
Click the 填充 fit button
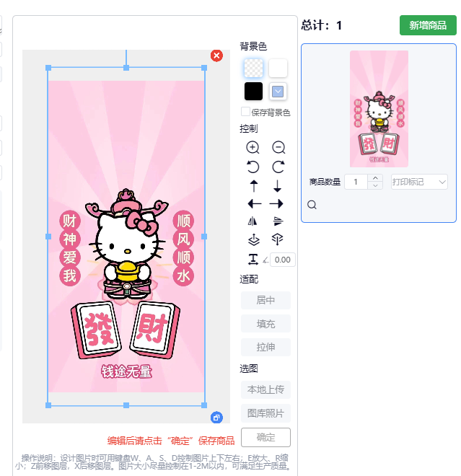[x=265, y=324]
